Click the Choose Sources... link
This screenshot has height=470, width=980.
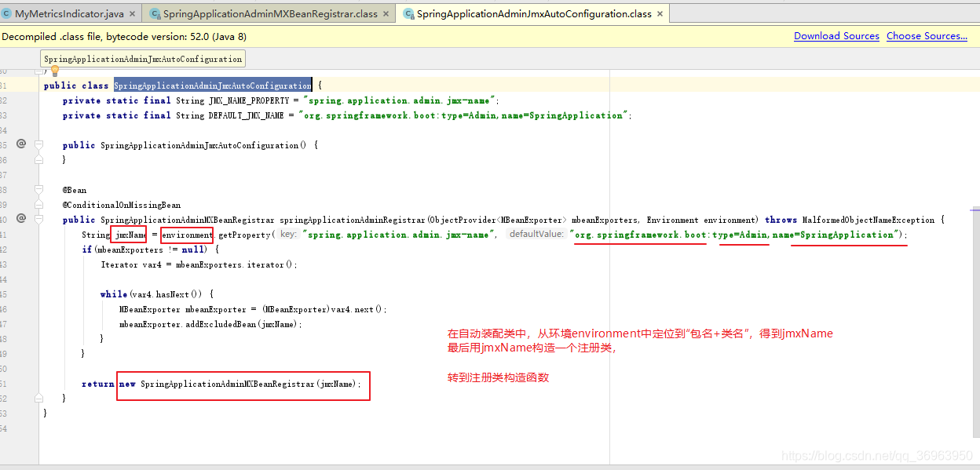click(927, 36)
